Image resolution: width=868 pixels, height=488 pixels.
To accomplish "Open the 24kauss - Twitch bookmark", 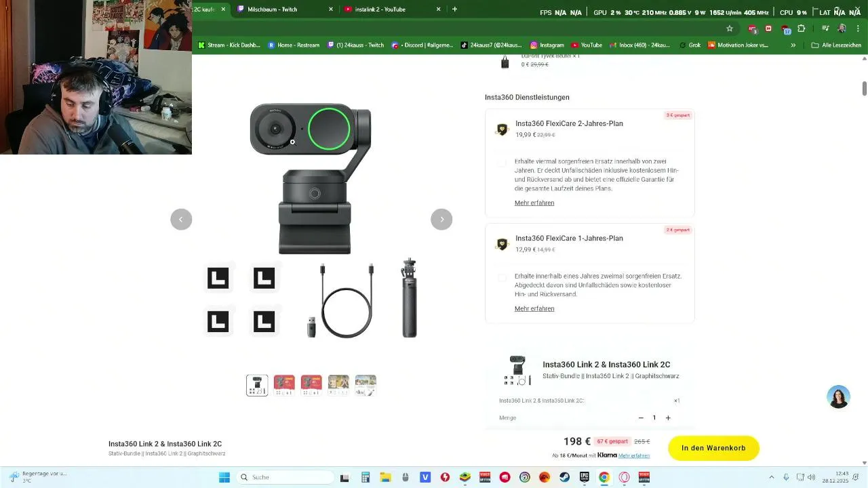I will point(355,45).
